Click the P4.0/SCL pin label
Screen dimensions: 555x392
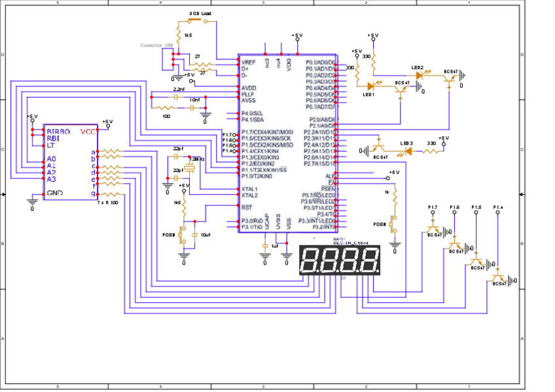[252, 113]
